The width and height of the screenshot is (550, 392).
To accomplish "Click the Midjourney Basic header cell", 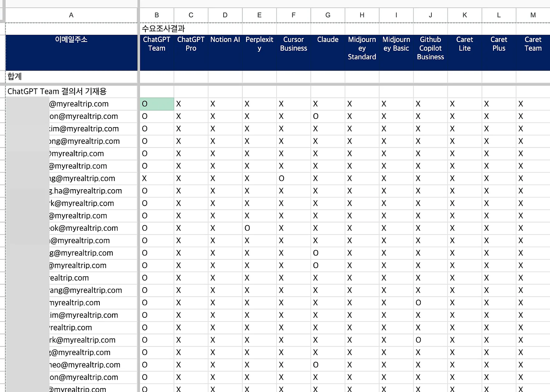I will 396,53.
